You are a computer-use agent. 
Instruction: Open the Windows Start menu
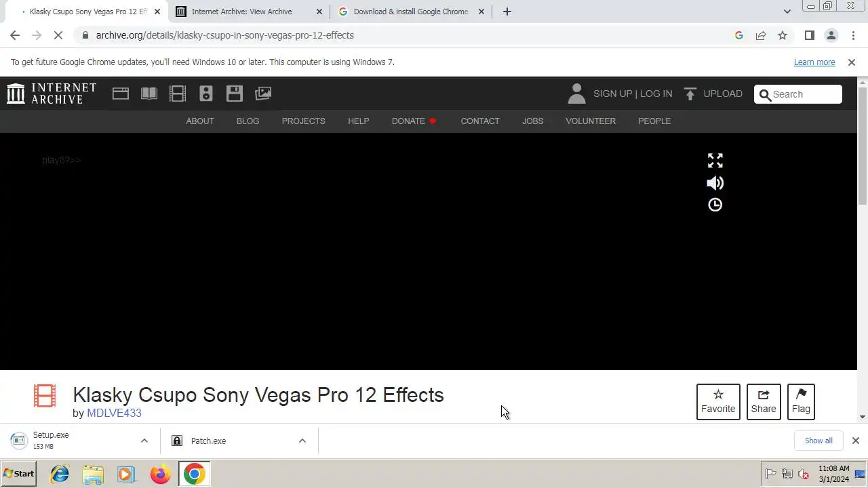[x=18, y=474]
